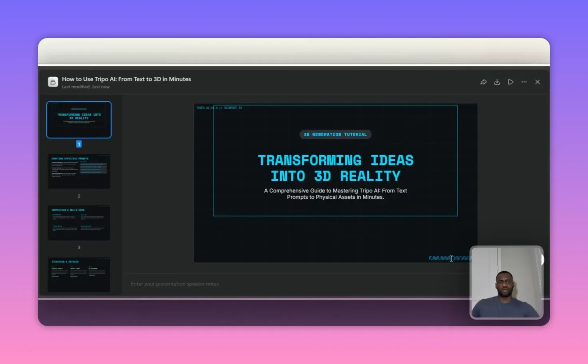This screenshot has height=364, width=588.
Task: Select slide 3 thumbnail Inspection & Multi-View
Action: click(79, 223)
